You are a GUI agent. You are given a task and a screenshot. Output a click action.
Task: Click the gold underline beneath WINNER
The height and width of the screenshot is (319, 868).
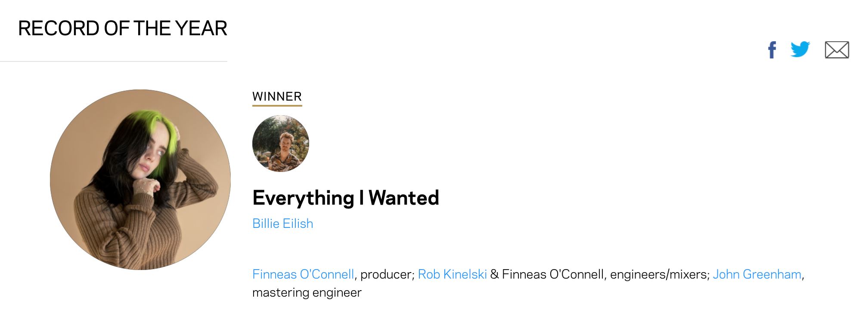click(x=277, y=105)
